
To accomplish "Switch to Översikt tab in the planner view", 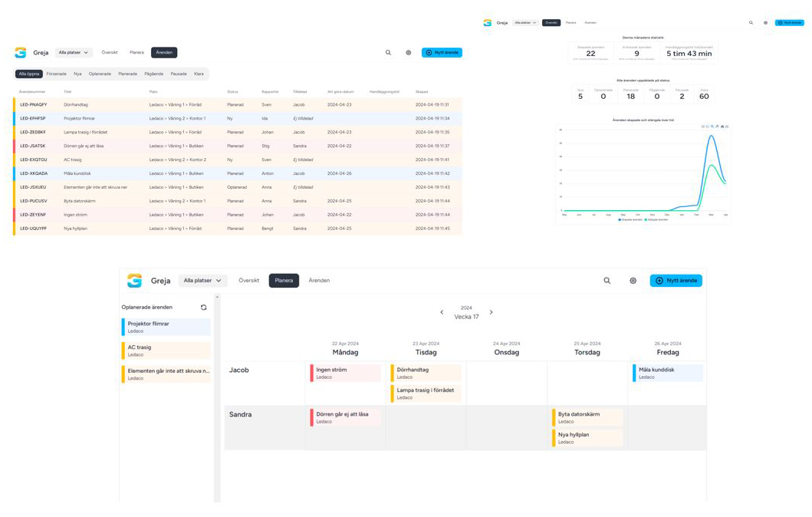I will 248,281.
